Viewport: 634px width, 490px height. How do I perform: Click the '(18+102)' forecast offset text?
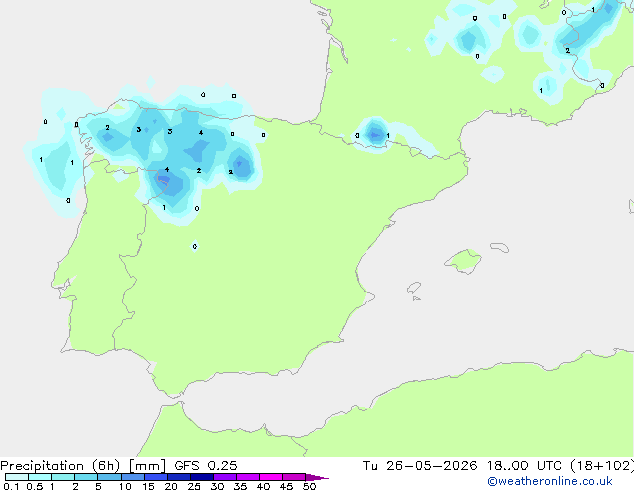click(602, 466)
